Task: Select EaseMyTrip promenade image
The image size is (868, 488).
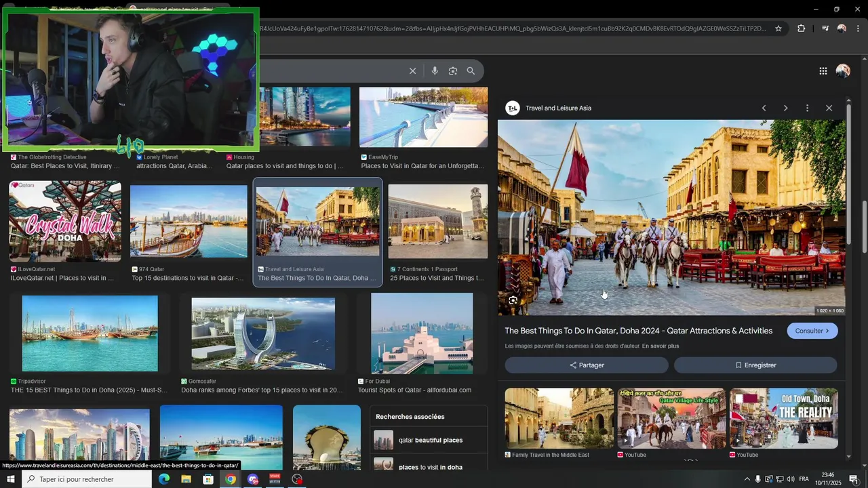Action: (x=423, y=117)
